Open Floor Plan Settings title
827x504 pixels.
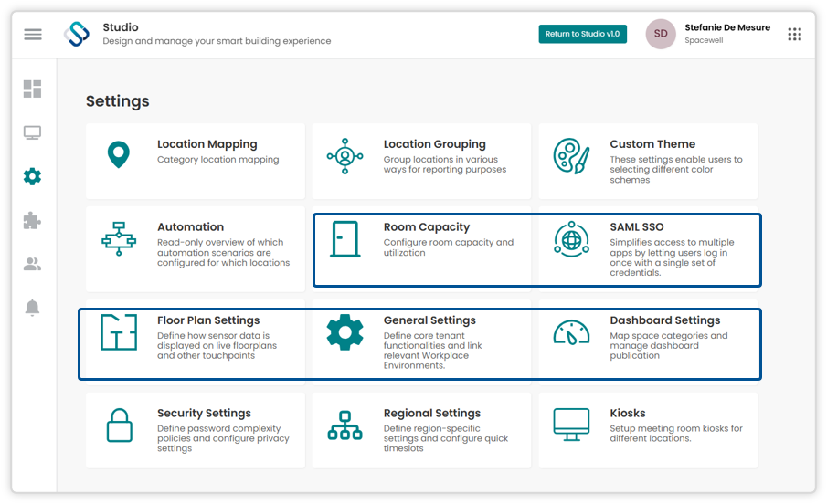[x=208, y=320]
